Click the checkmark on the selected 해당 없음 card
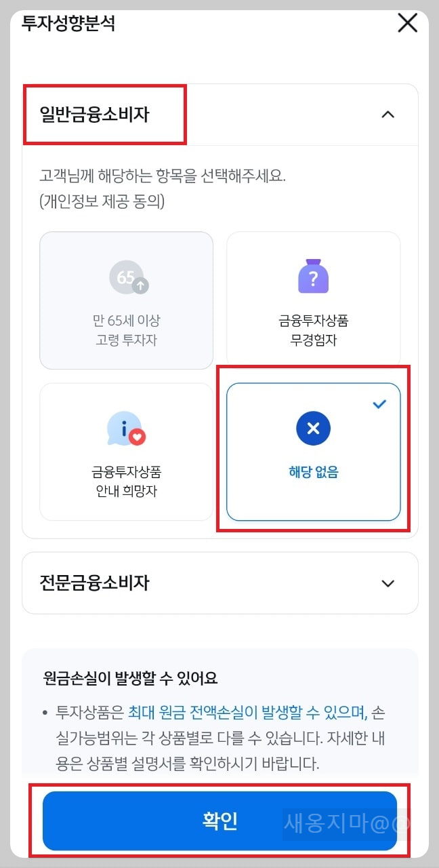Screen dimensions: 439x868 pos(379,404)
